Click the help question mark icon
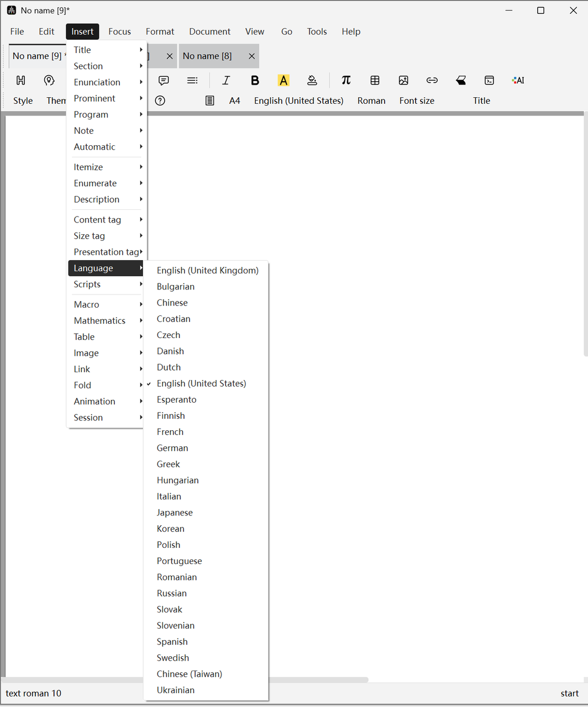This screenshot has width=588, height=707. [x=160, y=101]
